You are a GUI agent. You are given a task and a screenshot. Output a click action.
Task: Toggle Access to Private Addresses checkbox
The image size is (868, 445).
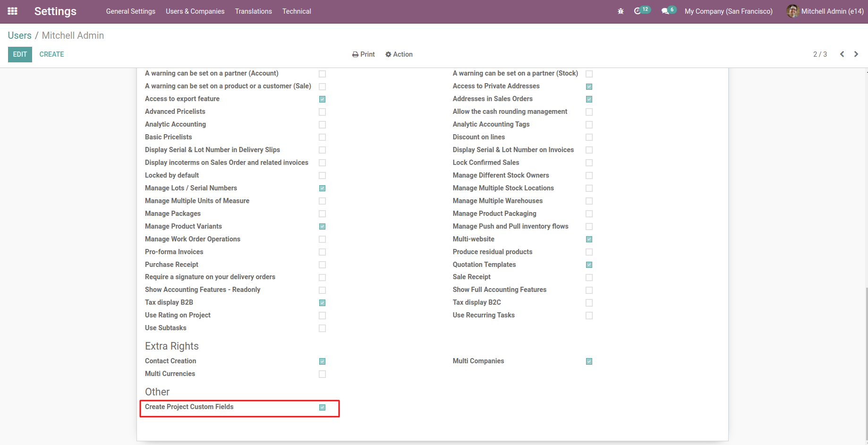589,86
